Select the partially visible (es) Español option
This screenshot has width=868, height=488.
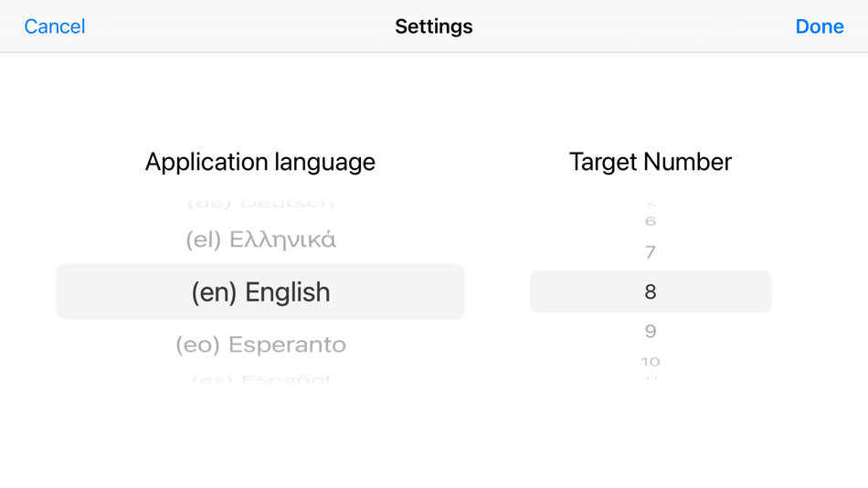tap(260, 378)
